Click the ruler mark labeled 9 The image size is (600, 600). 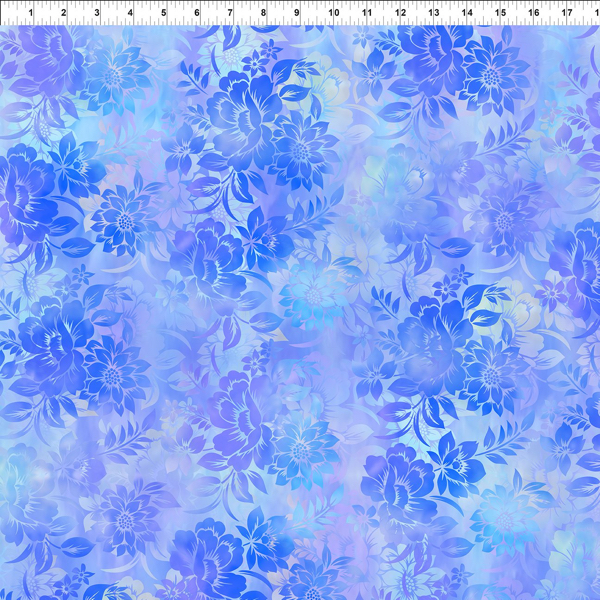point(298,13)
